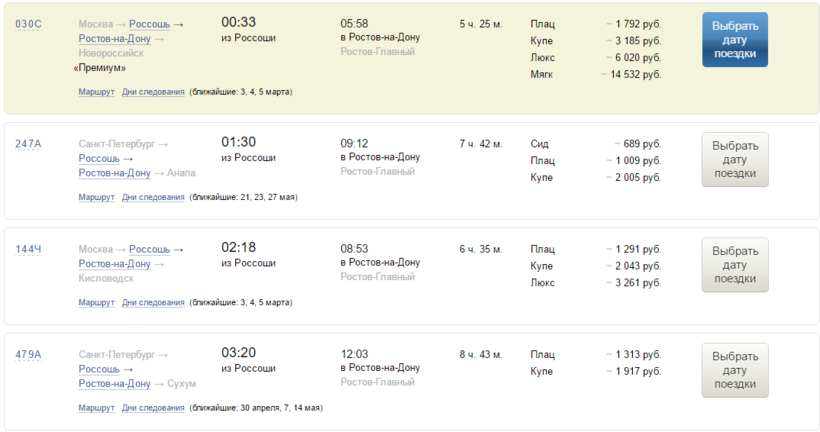Open Ростов-на-Дону link in train 479А route

coord(114,383)
